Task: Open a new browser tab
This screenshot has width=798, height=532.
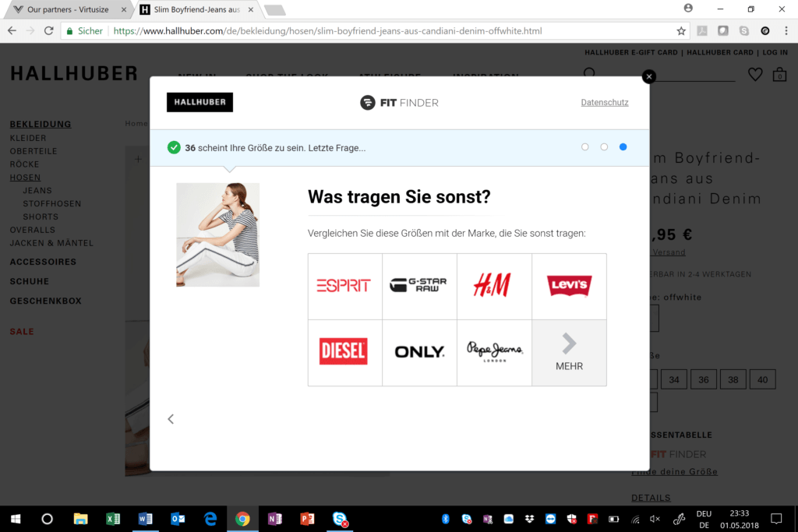Action: point(275,10)
